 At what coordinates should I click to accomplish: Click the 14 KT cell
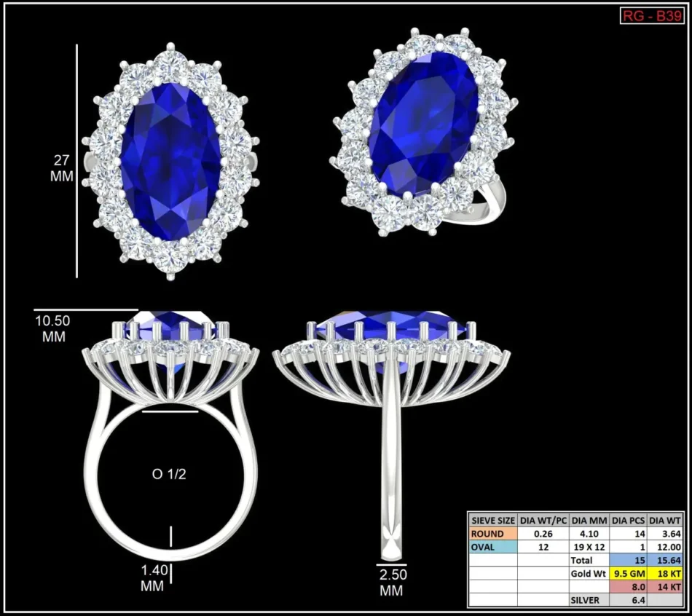[665, 587]
